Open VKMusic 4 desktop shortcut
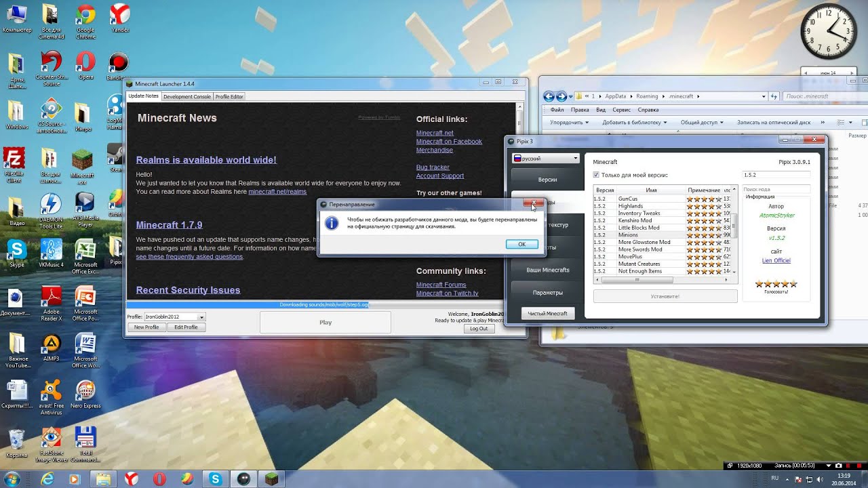The height and width of the screenshot is (488, 868). point(51,253)
